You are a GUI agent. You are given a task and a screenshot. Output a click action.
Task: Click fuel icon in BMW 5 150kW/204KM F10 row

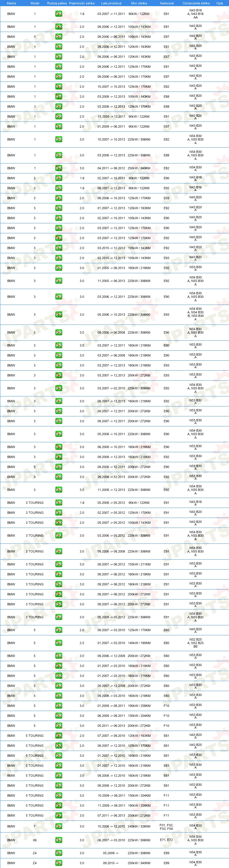click(59, 716)
